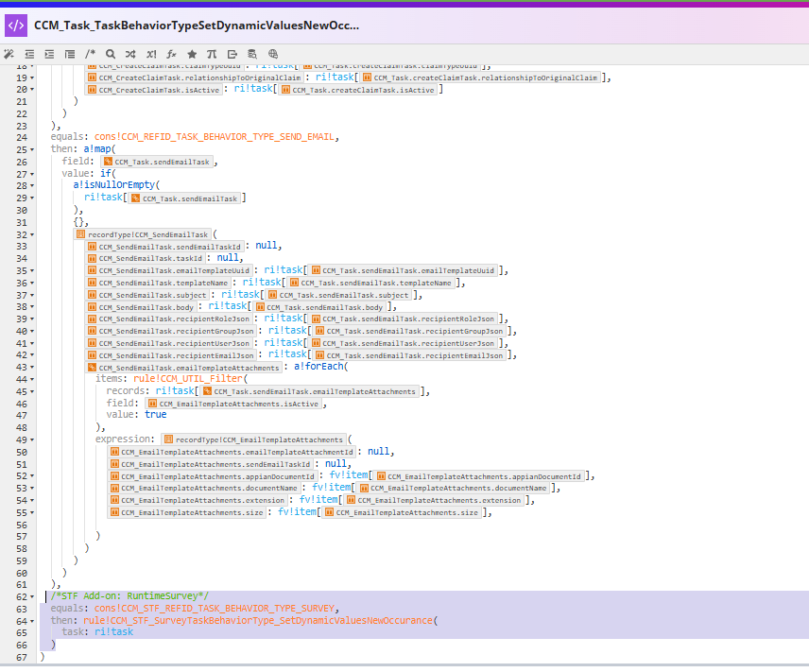Click the CCM_Task.sendEmailTask field chip on line 26

pos(157,162)
